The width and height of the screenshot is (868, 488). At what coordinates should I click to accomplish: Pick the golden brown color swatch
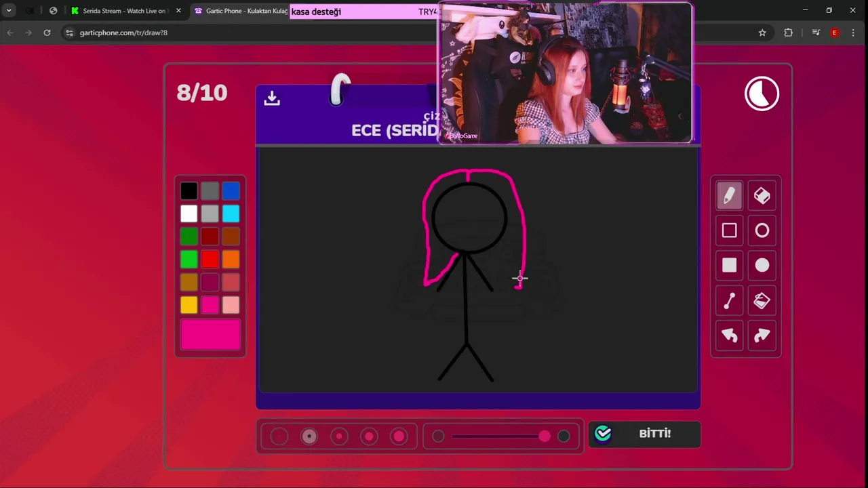(189, 282)
